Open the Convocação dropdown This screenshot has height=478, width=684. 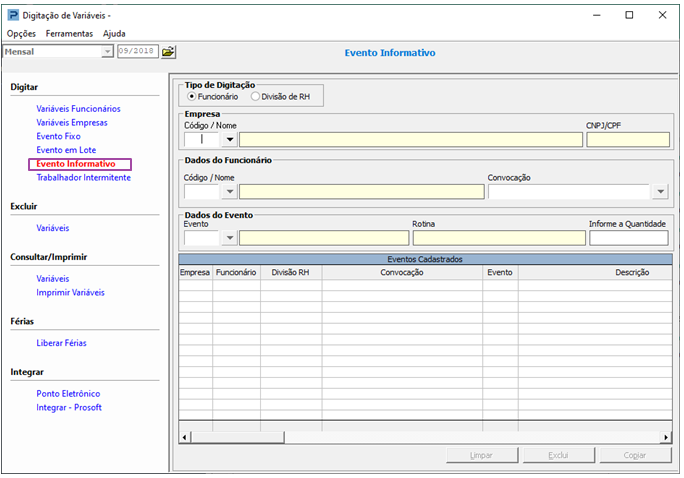(x=661, y=191)
